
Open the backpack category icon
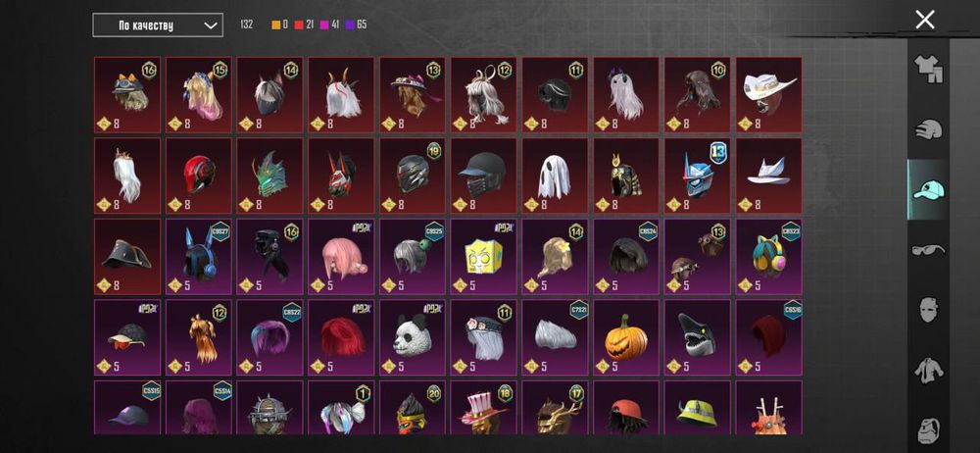pos(929,429)
